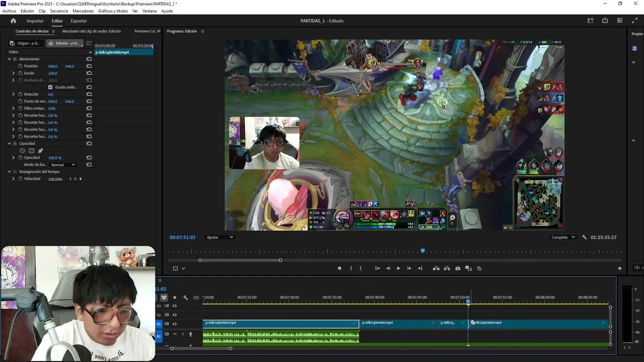Open the Marcadores menu

pyautogui.click(x=83, y=11)
